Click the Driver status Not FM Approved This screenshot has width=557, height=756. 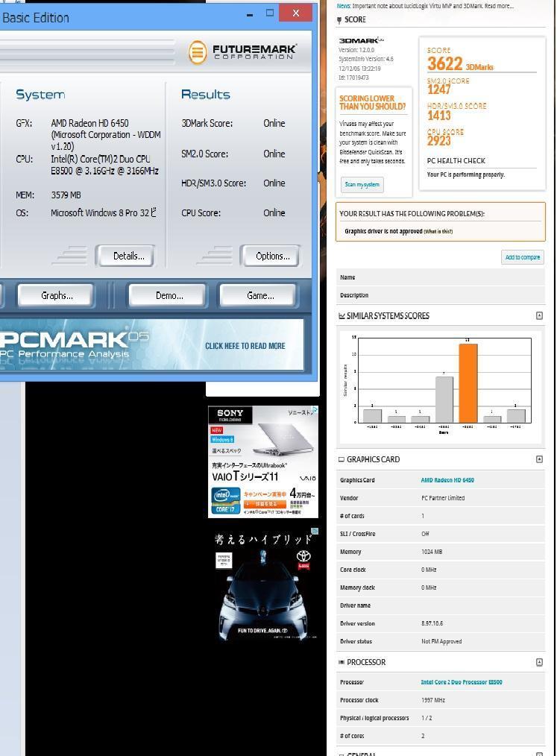pos(441,641)
